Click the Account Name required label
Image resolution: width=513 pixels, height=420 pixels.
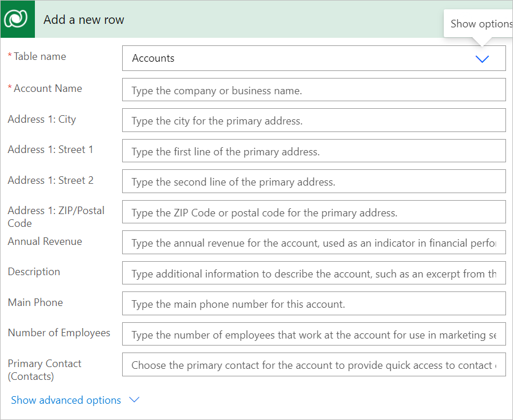click(45, 88)
